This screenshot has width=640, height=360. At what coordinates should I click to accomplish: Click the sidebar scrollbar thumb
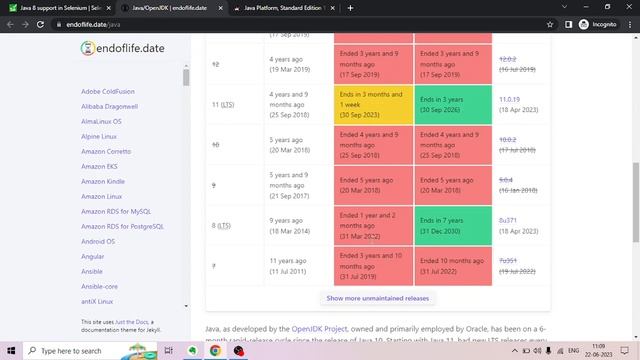pyautogui.click(x=186, y=78)
